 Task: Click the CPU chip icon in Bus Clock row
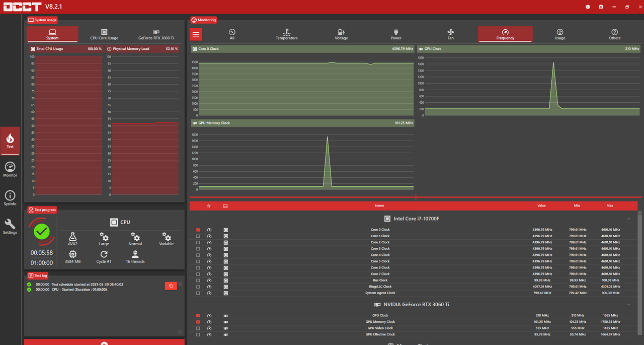(x=226, y=281)
